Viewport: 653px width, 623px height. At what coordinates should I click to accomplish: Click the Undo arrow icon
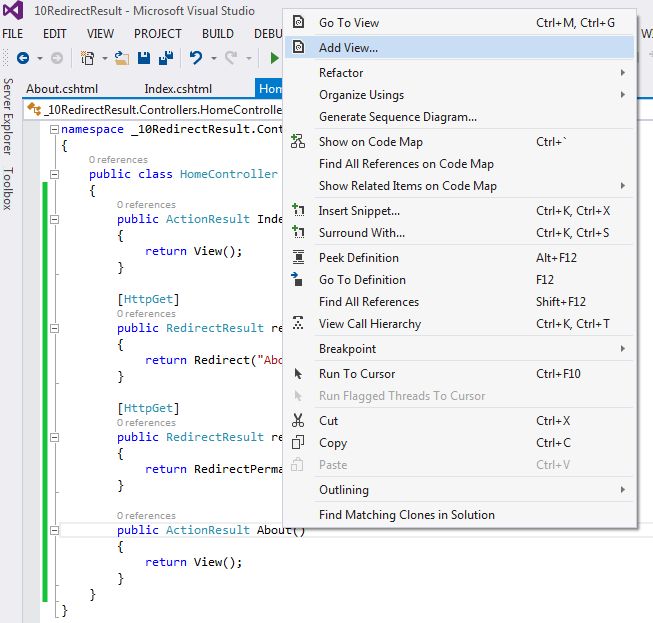coord(196,59)
